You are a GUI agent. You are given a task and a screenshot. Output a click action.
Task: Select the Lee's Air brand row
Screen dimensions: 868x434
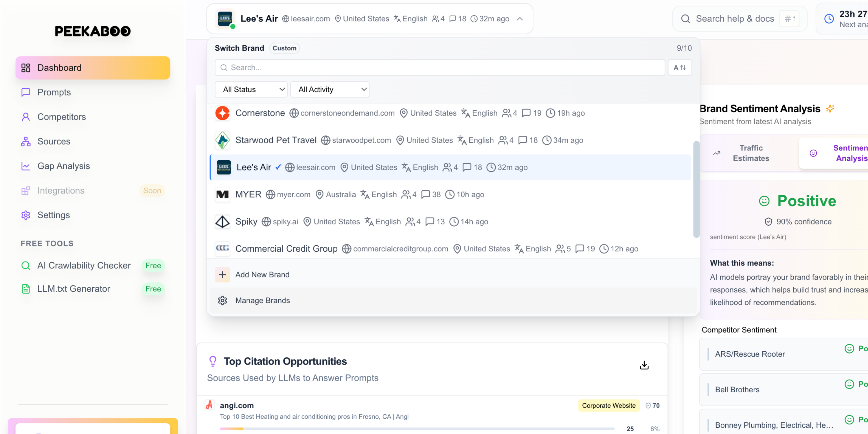[450, 168]
